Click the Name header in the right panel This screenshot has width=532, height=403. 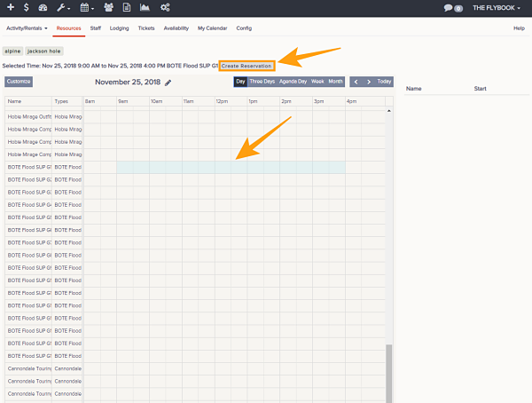(x=413, y=89)
